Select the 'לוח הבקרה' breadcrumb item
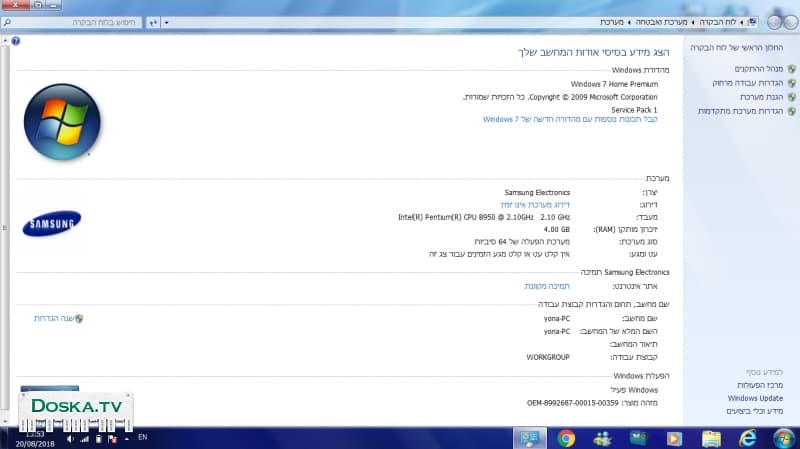 717,21
